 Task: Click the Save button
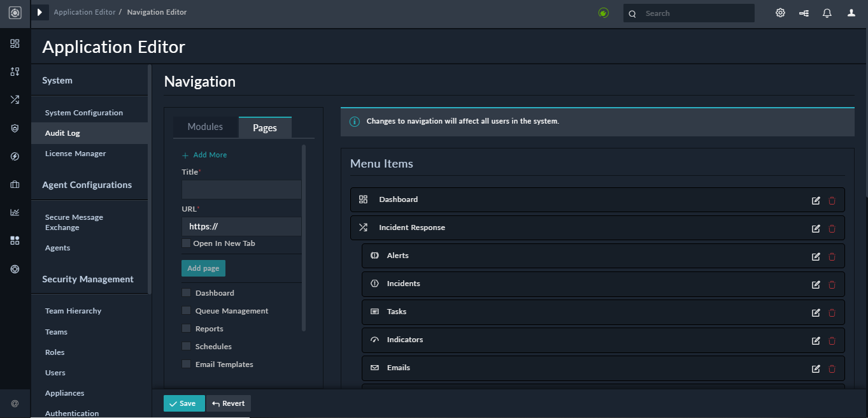[184, 403]
